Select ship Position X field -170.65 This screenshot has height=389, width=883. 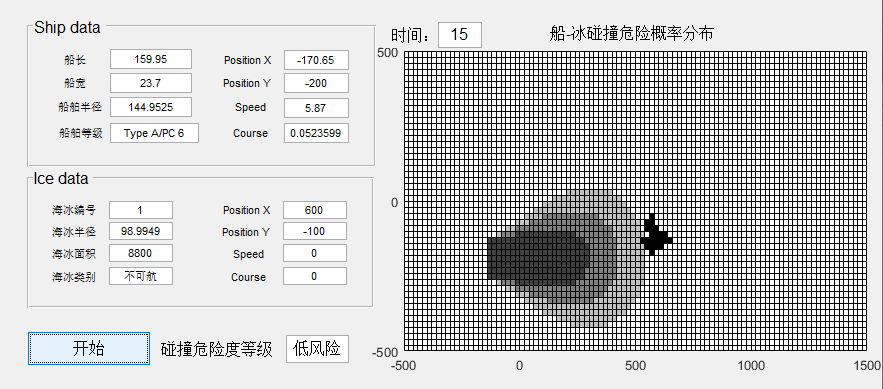316,60
